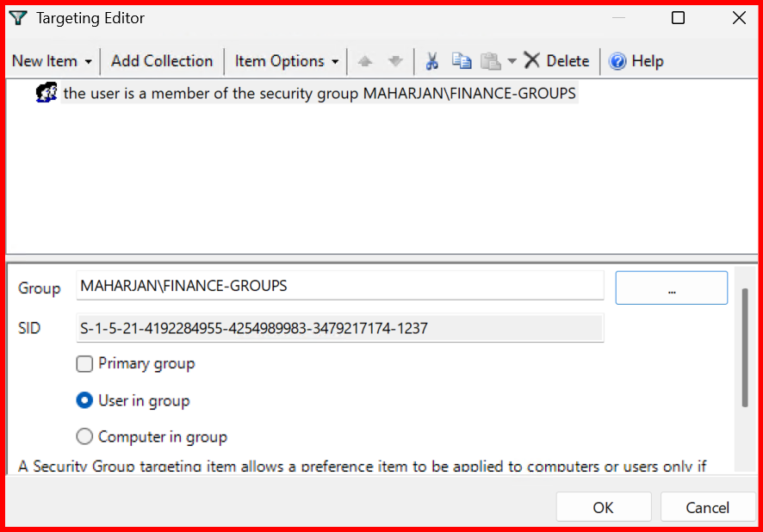Viewport: 763px width, 532px height.
Task: Select the User in group option
Action: click(x=84, y=400)
